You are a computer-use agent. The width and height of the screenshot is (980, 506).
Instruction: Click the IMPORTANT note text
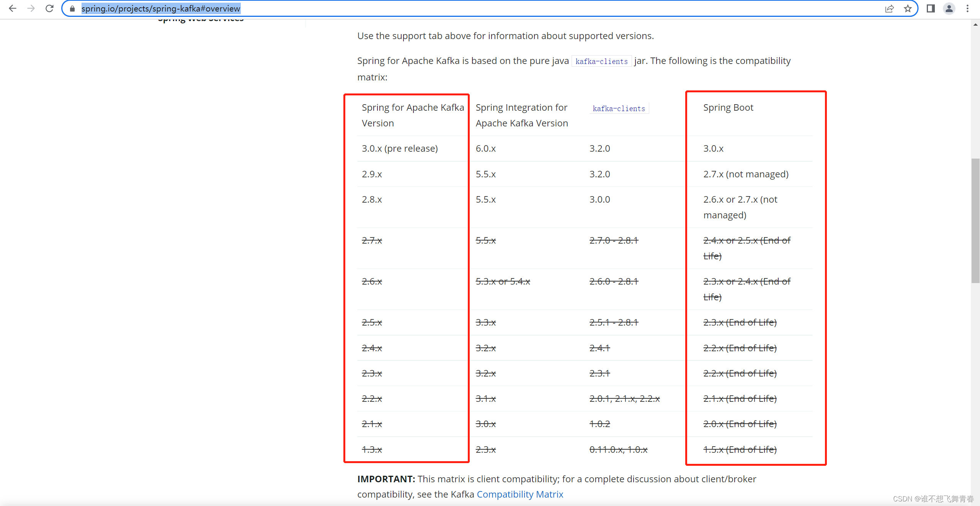point(557,486)
